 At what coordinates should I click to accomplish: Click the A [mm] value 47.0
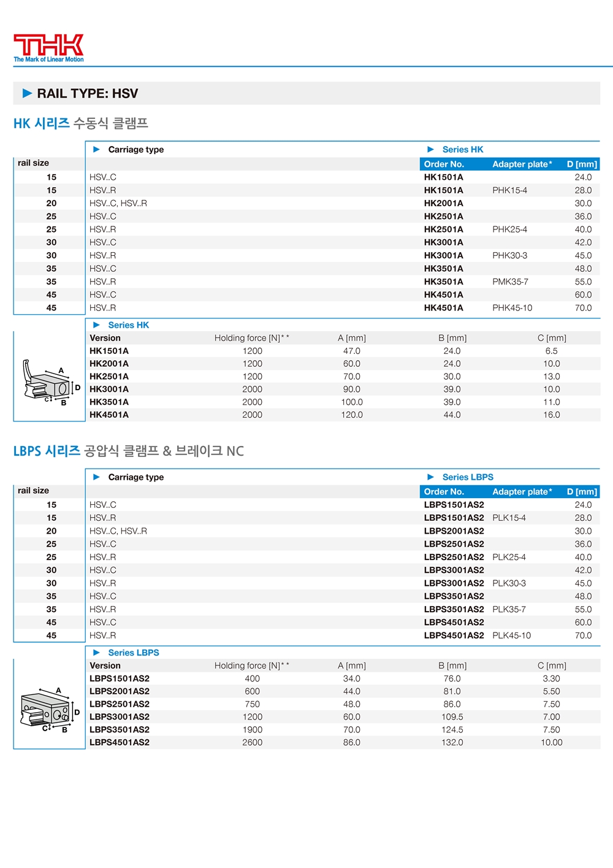352,351
